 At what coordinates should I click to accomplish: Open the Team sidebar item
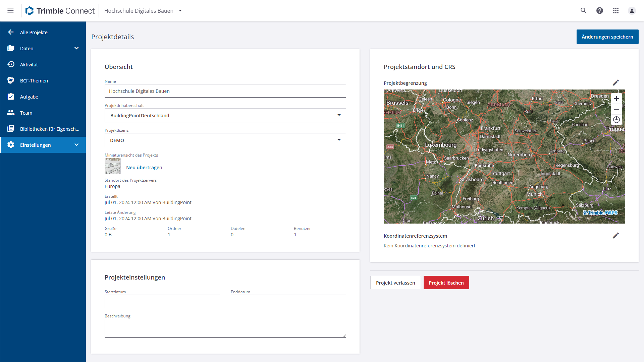[x=26, y=113]
